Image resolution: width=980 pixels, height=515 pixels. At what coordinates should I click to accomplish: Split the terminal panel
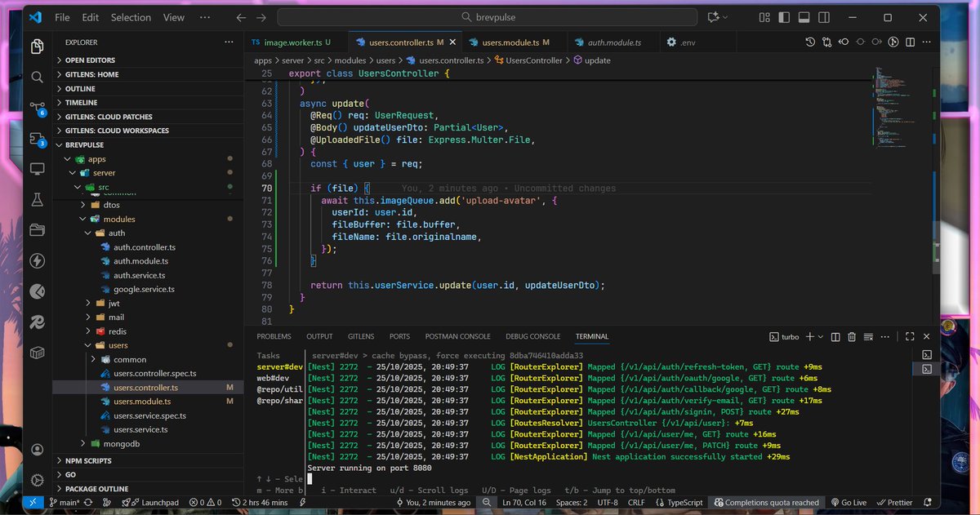point(835,336)
